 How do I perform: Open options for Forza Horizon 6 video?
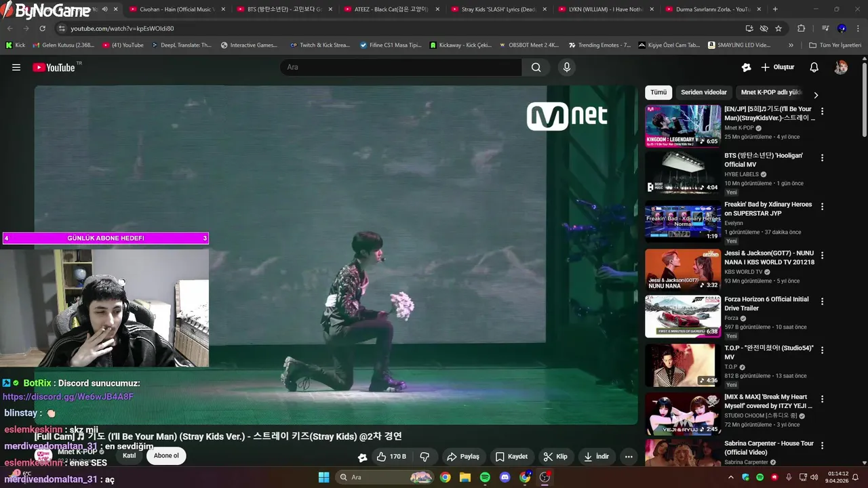click(822, 302)
